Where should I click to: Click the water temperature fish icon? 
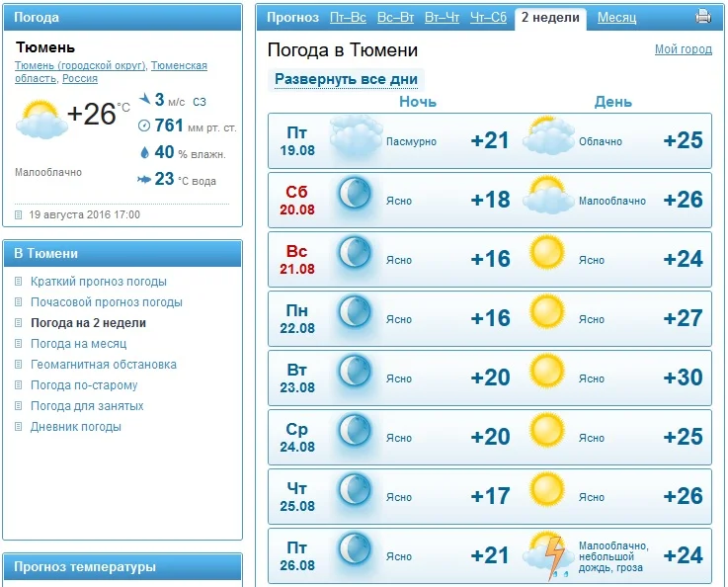[144, 179]
